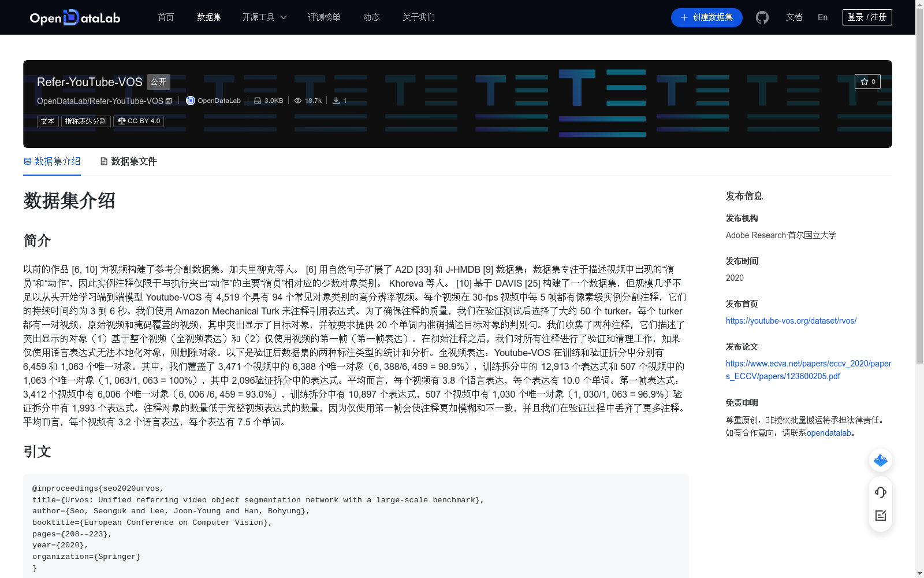Open the blue bird assistant floating icon

click(881, 460)
